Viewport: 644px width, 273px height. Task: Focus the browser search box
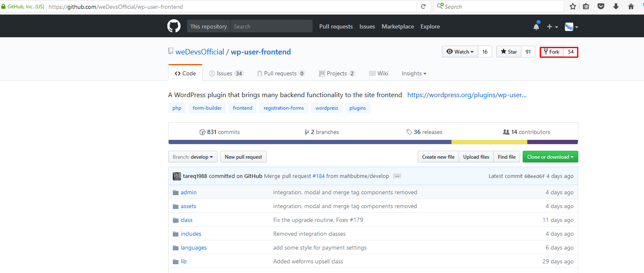pos(499,7)
